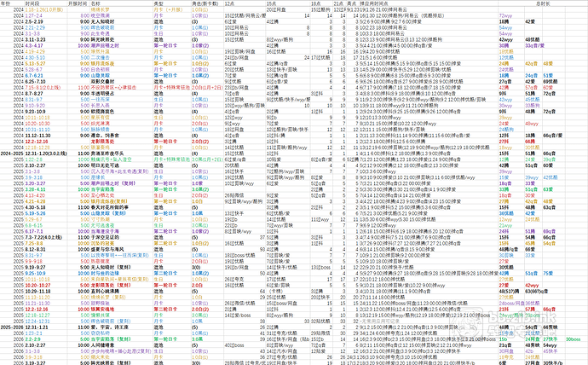The width and height of the screenshot is (588, 365).
Task: Click the name cell 盛夏与你与海风
Action: pyautogui.click(x=107, y=249)
